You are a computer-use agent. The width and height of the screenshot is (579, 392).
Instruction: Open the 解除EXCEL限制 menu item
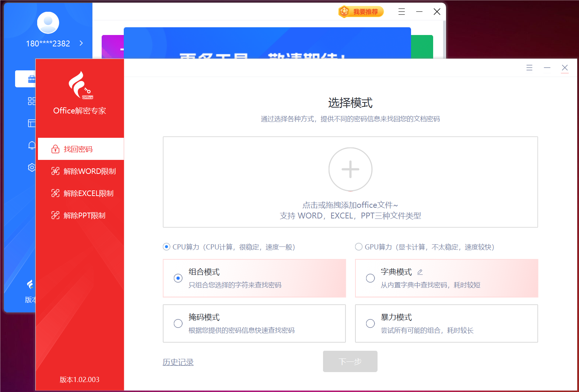[81, 193]
